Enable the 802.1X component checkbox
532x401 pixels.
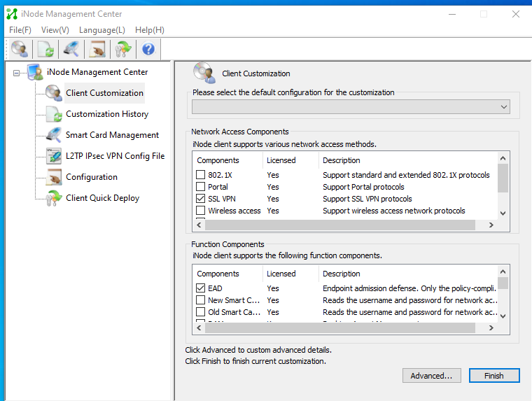pos(201,175)
